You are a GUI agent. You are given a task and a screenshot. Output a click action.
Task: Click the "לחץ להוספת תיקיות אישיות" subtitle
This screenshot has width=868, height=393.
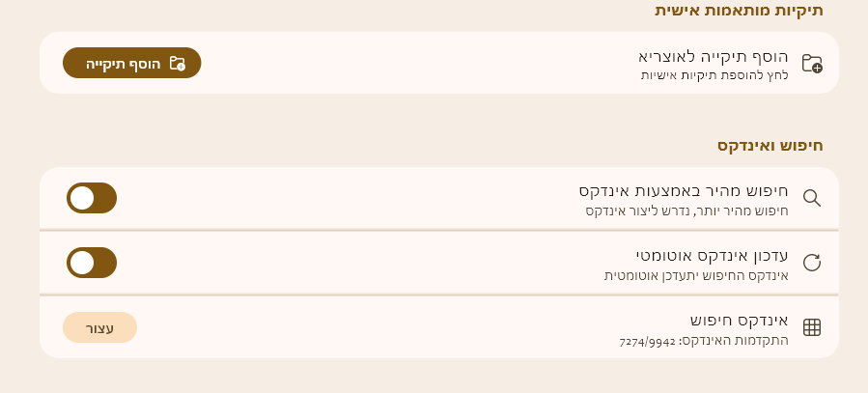714,74
